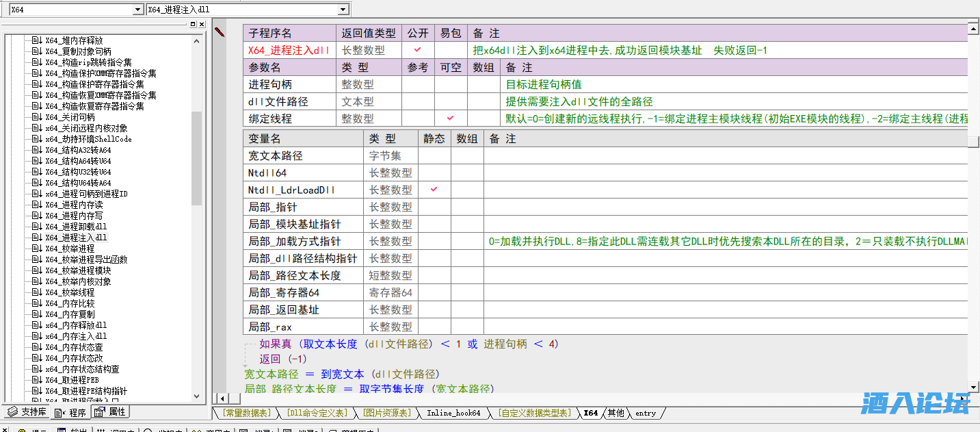The width and height of the screenshot is (980, 432).
Task: Click the icon beside X64_内存比较 in the tree
Action: click(37, 303)
